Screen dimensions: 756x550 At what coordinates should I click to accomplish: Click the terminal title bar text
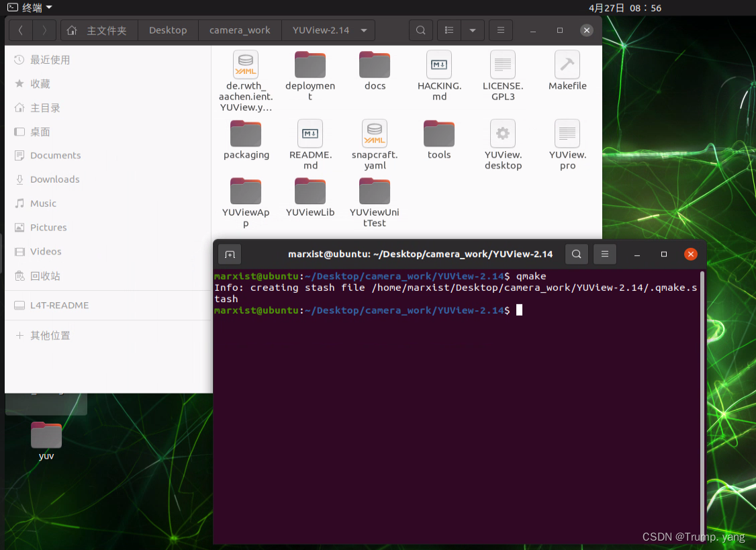pyautogui.click(x=420, y=255)
